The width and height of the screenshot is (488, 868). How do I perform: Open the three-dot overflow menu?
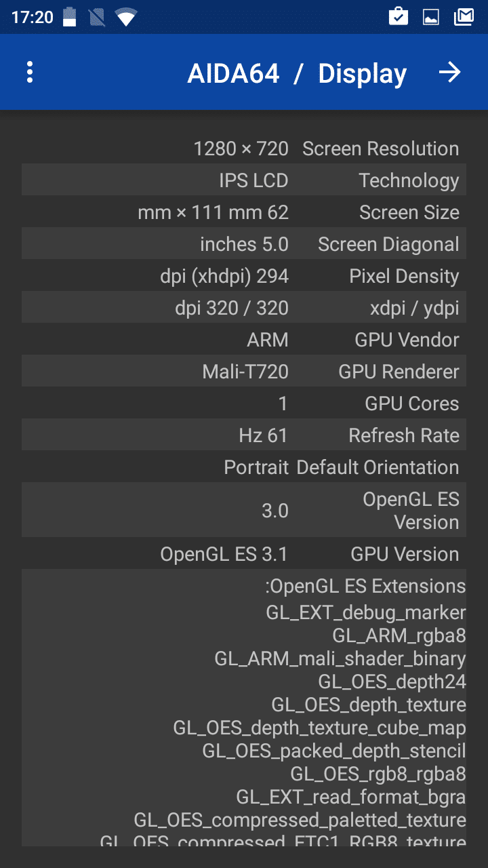[x=30, y=73]
